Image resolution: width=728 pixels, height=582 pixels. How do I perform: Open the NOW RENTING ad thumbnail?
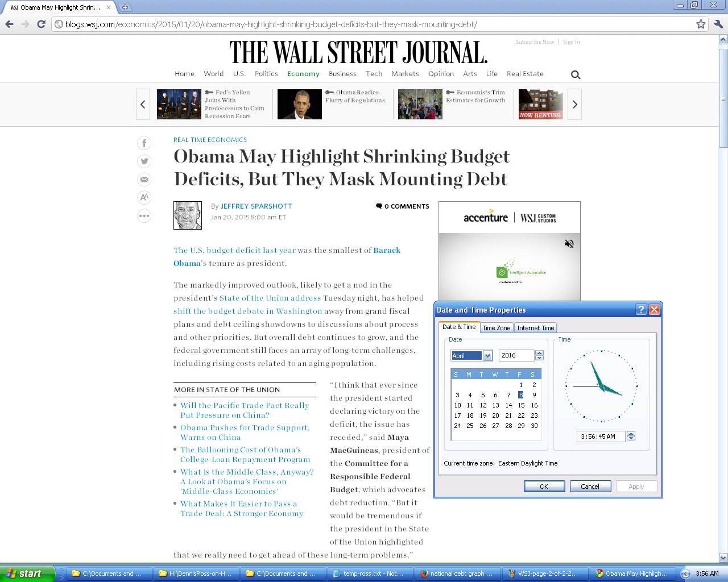pos(540,105)
